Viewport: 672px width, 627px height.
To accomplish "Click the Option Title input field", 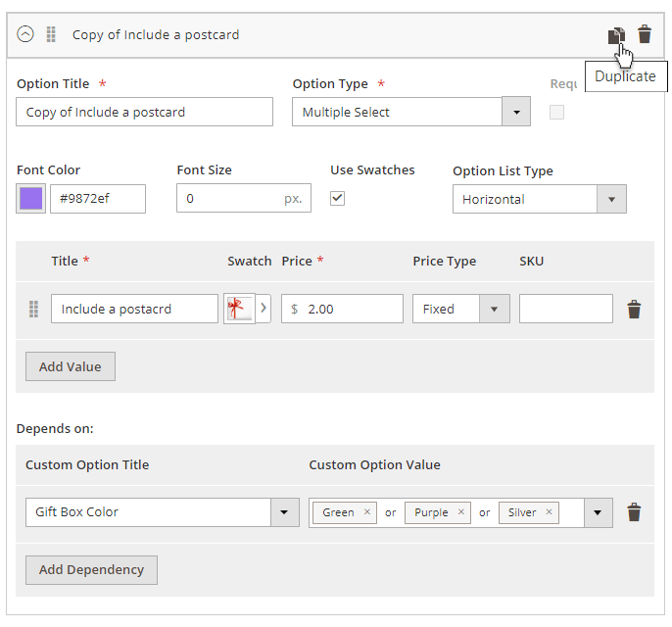I will click(x=145, y=113).
